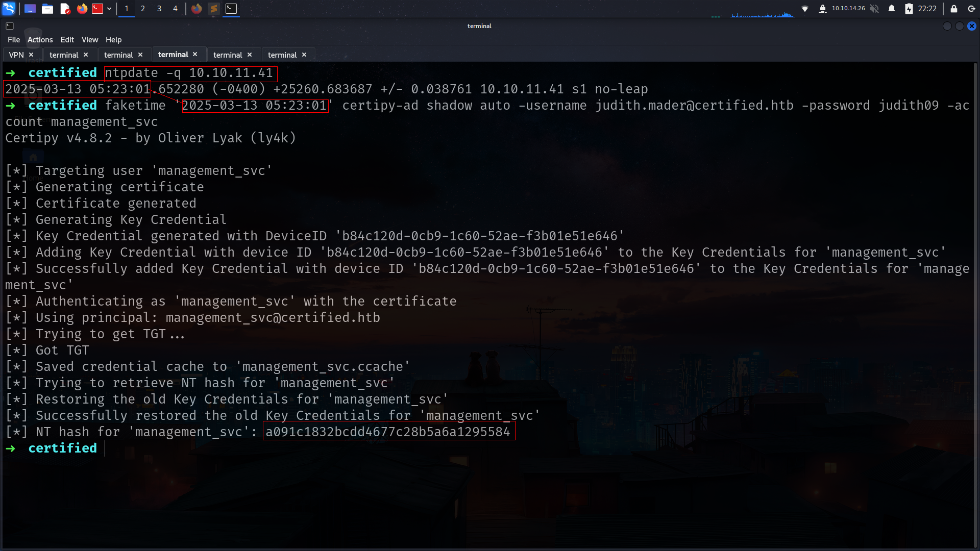
Task: Launch Firefox from the panel launcher
Action: click(x=82, y=9)
